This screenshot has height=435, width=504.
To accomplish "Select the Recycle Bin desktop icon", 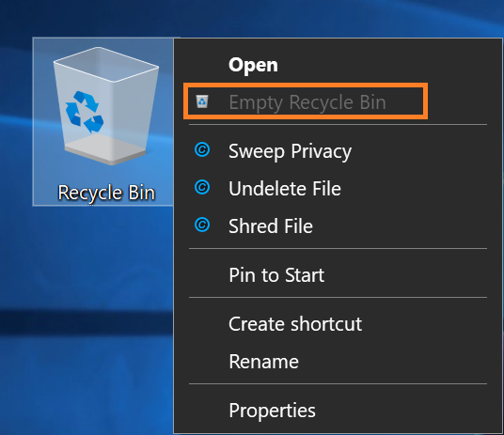I will click(x=102, y=121).
